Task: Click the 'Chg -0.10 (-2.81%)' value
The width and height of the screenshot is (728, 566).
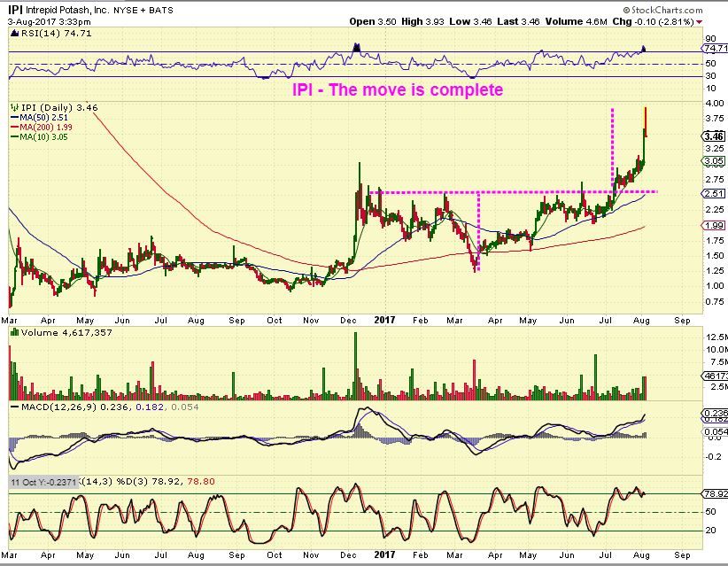Action: [654, 21]
